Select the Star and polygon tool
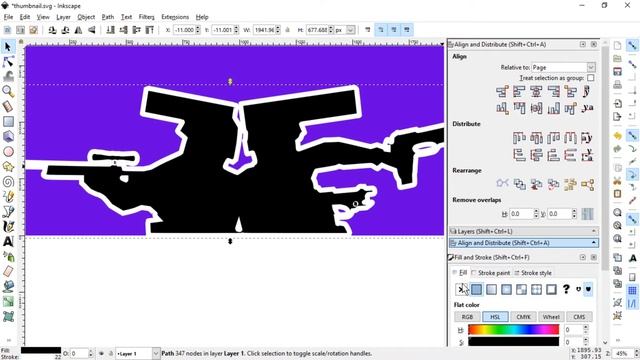This screenshot has width=640, height=360. [8, 167]
